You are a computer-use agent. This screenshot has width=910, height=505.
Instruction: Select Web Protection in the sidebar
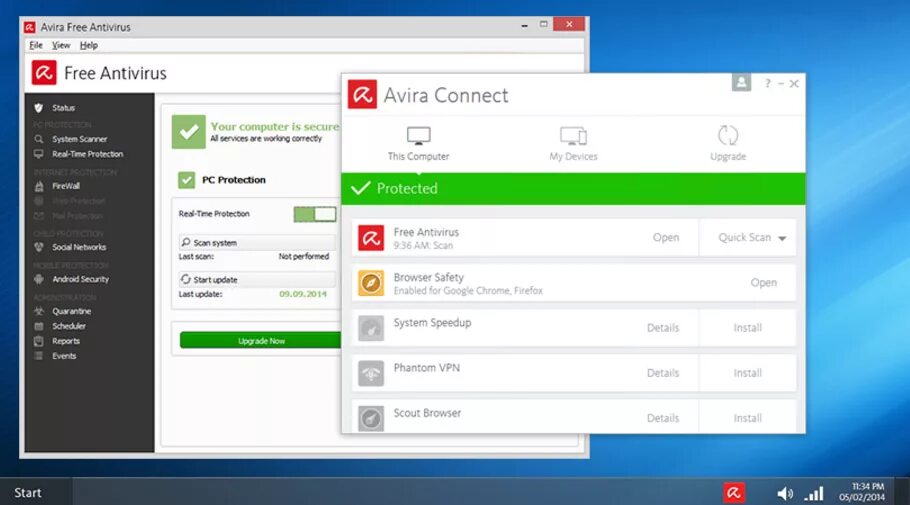pos(78,201)
